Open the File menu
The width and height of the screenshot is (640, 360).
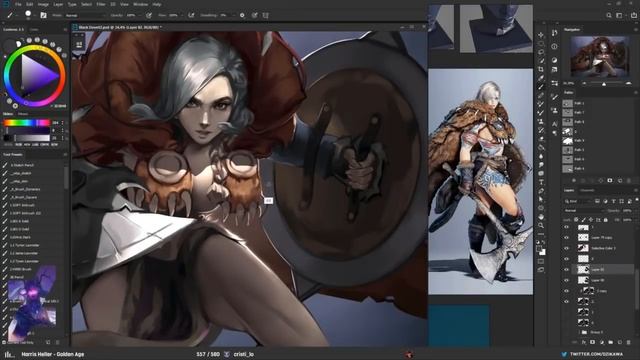(18, 4)
